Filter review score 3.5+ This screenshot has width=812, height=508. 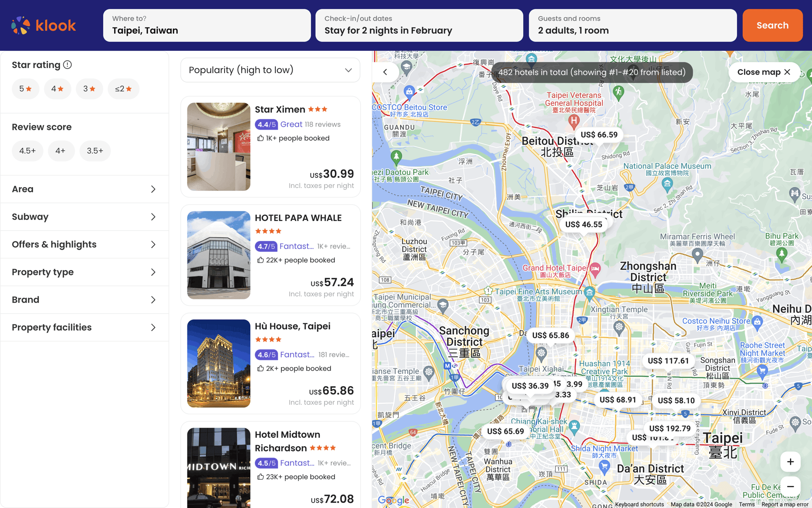pos(95,151)
